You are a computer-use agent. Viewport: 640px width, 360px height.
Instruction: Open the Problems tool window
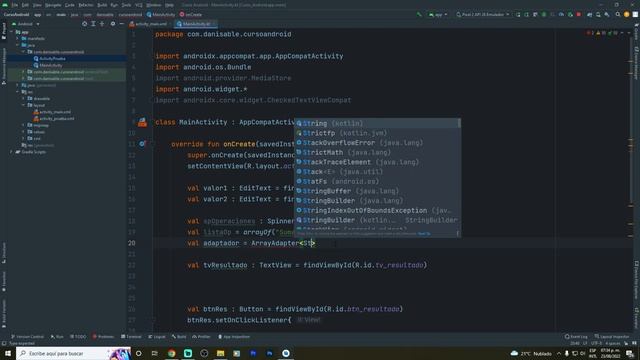click(103, 337)
